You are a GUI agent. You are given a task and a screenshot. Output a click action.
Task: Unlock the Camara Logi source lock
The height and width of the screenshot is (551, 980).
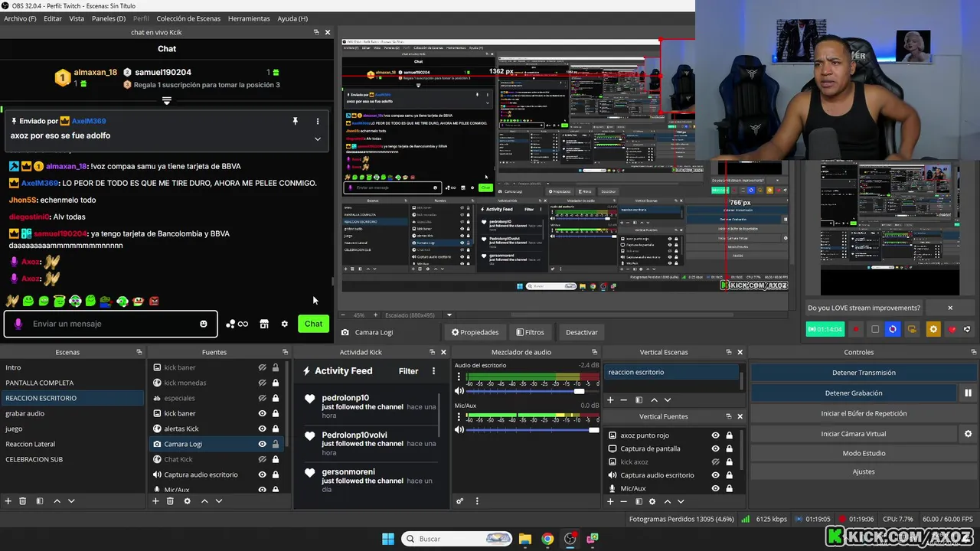coord(276,444)
